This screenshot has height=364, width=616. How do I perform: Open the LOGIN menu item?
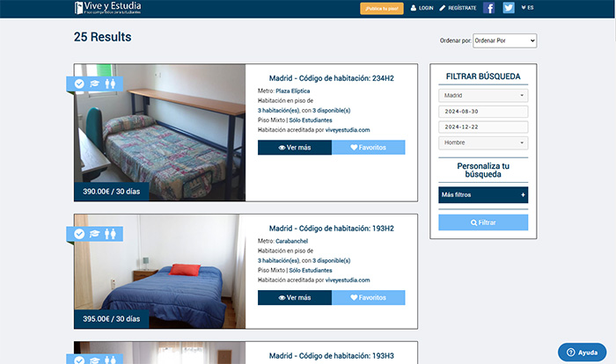(422, 8)
